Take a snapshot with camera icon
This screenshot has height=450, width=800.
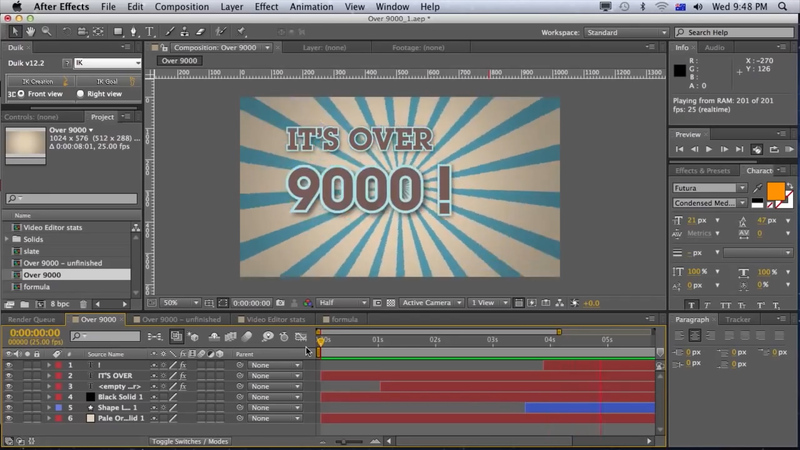(280, 303)
